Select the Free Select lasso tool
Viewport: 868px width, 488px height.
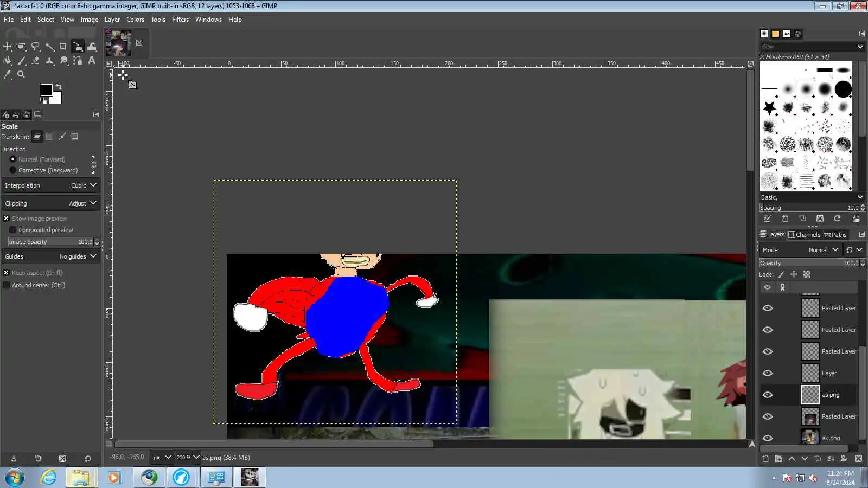pos(35,47)
